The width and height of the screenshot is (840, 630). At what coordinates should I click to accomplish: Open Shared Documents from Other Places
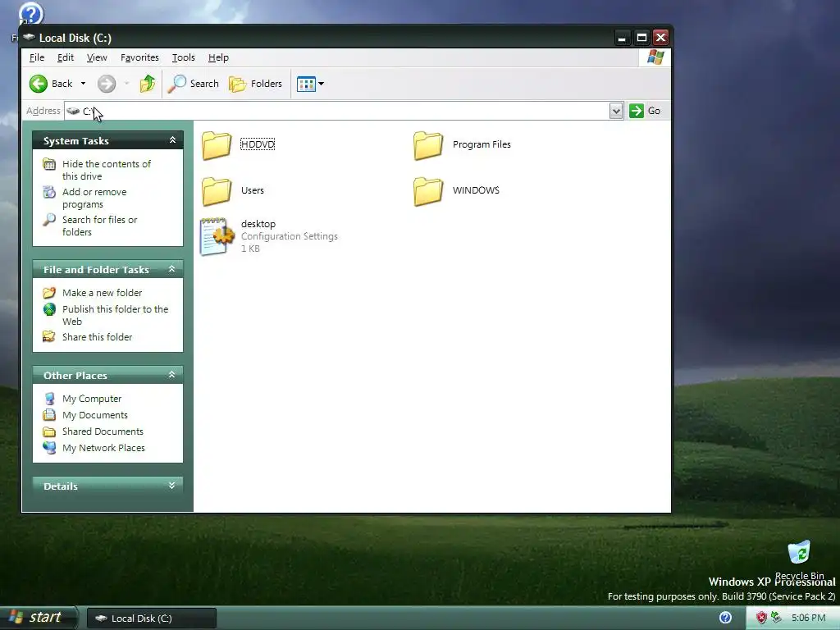(103, 431)
